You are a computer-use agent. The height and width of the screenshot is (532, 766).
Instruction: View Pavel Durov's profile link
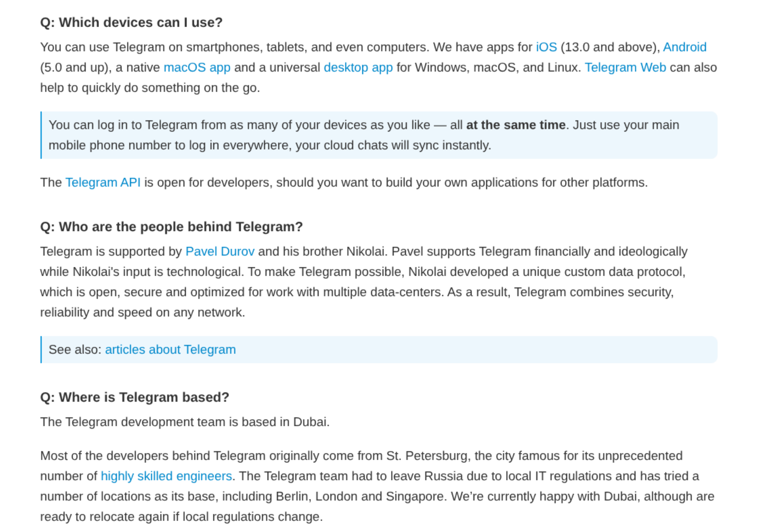click(x=220, y=251)
